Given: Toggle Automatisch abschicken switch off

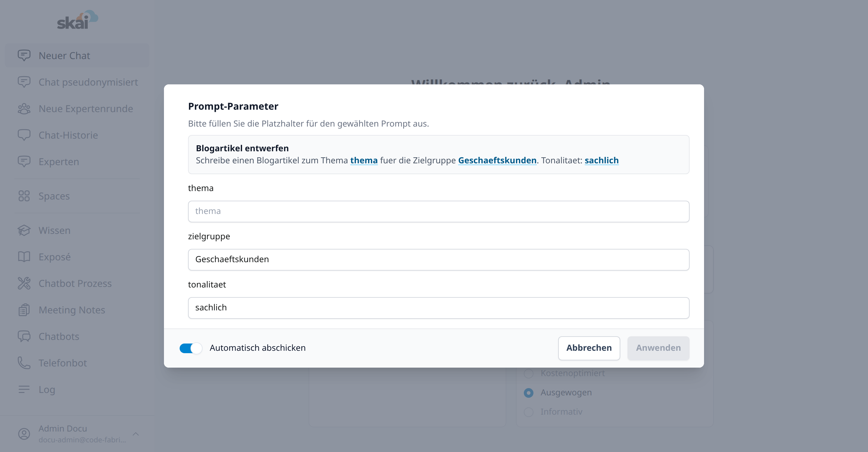Looking at the screenshot, I should (191, 348).
